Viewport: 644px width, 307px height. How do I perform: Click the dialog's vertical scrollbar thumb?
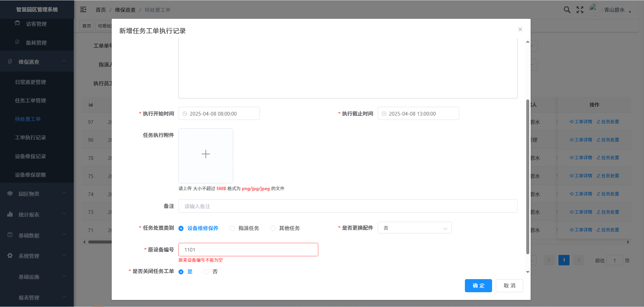click(x=528, y=176)
